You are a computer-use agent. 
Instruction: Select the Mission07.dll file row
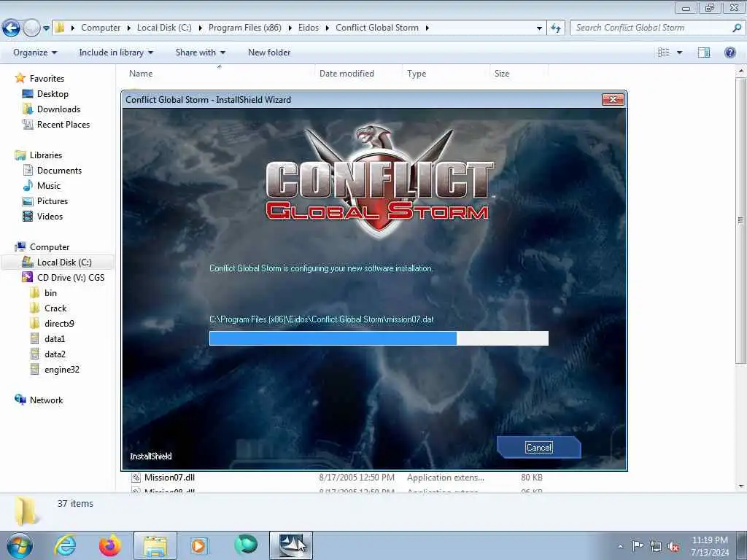coord(337,477)
